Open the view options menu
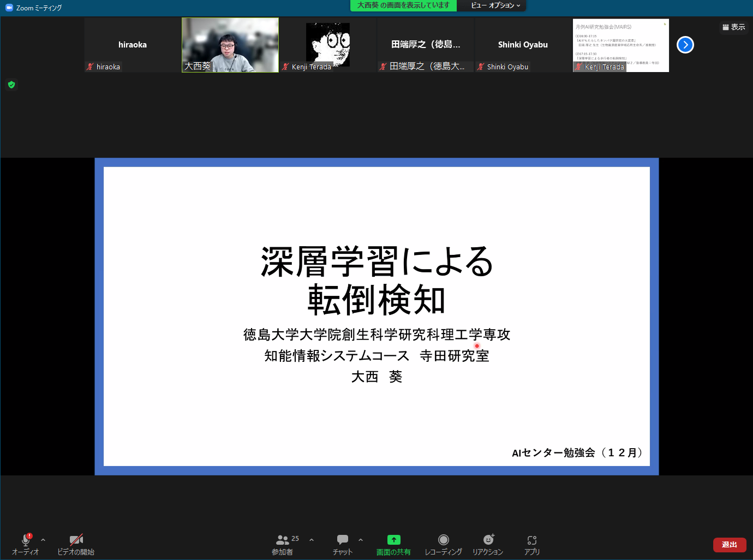Image resolution: width=753 pixels, height=560 pixels. (x=495, y=5)
